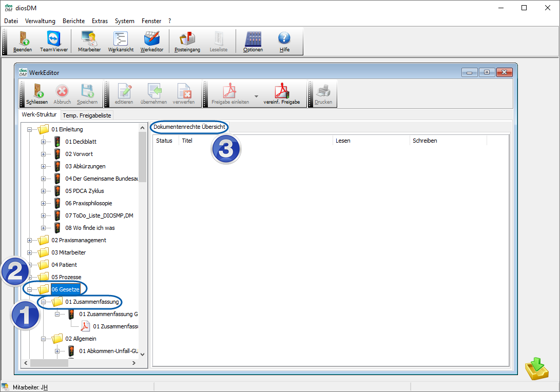Screen dimensions: 560x392
Task: Select the 05 PDCA Zyklus document
Action: tap(84, 191)
